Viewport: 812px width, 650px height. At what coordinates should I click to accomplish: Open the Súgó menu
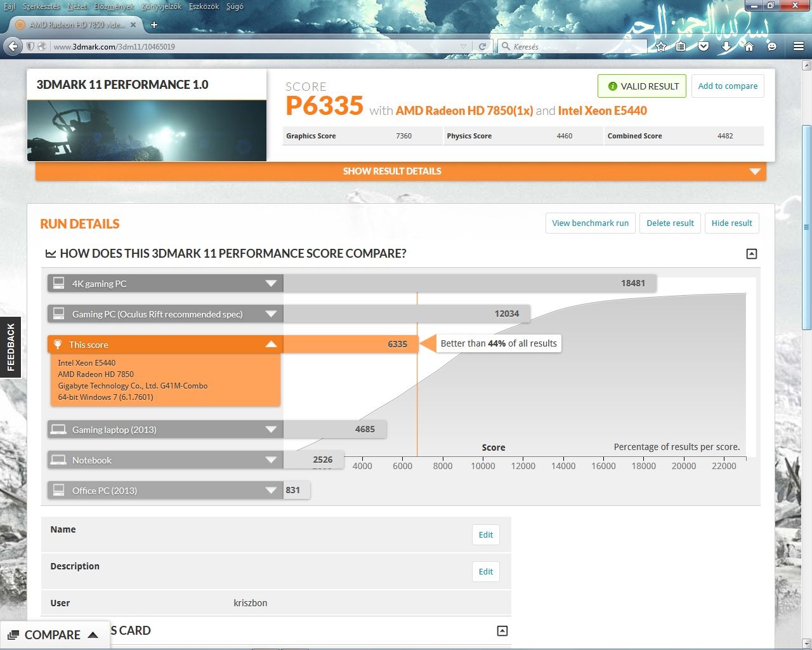click(235, 6)
